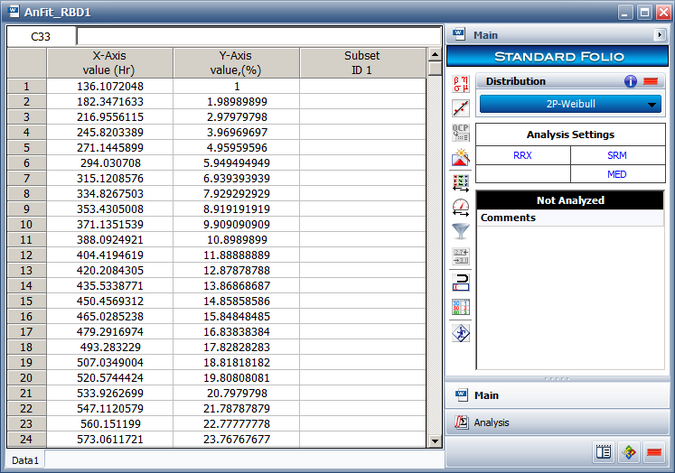This screenshot has height=473, width=675.
Task: Expand the Main panel header arrow
Action: point(659,34)
